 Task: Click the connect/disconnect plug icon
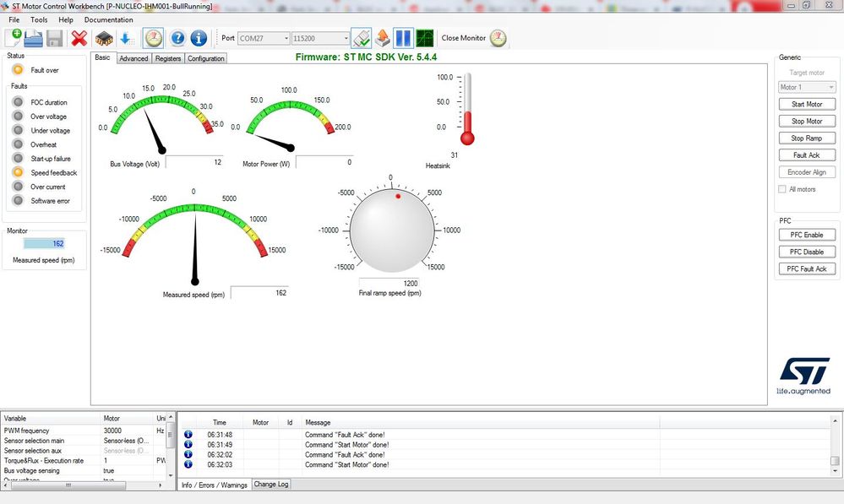(362, 38)
